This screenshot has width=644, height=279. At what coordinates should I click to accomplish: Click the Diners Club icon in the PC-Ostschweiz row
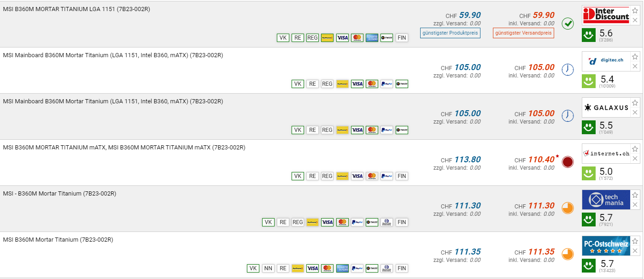click(386, 268)
